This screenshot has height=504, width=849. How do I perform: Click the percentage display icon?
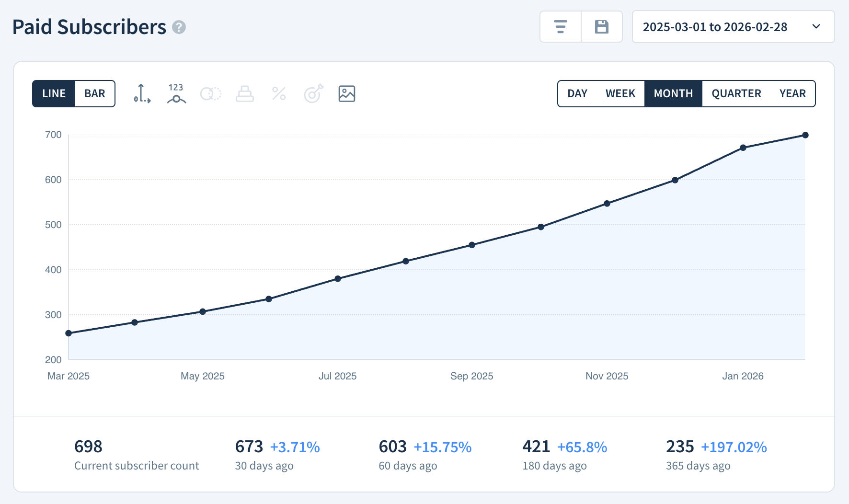tap(279, 94)
